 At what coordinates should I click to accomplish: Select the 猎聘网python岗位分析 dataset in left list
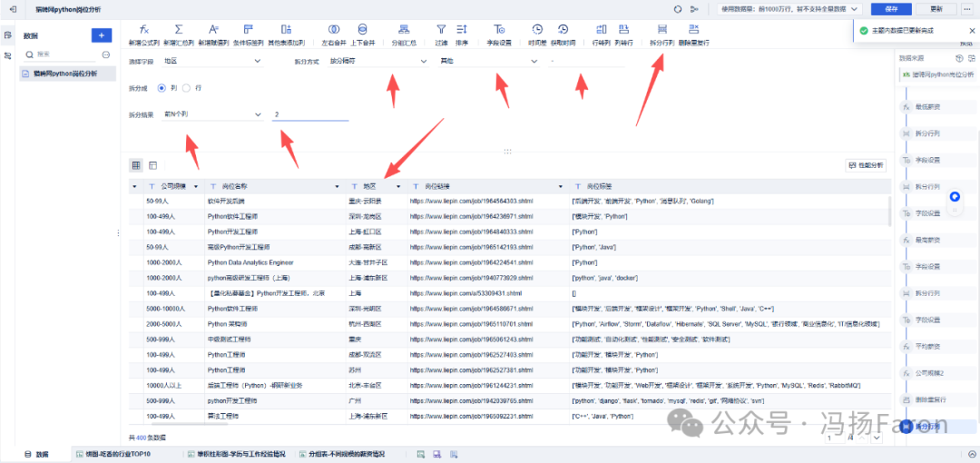[67, 74]
